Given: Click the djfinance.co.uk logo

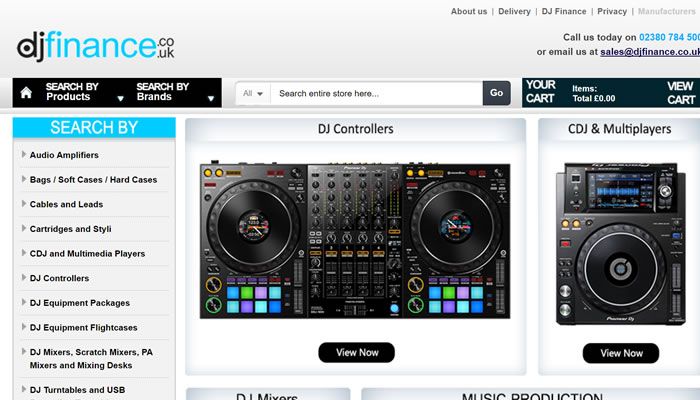Looking at the screenshot, I should coord(95,47).
